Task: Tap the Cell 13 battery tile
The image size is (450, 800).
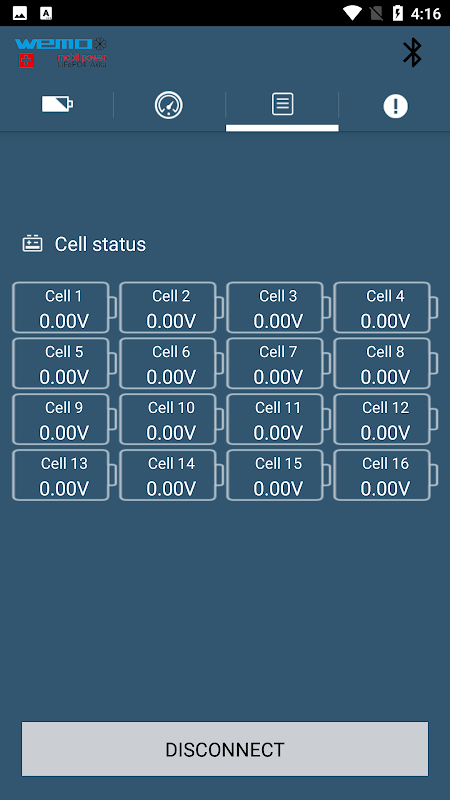Action: pos(64,474)
